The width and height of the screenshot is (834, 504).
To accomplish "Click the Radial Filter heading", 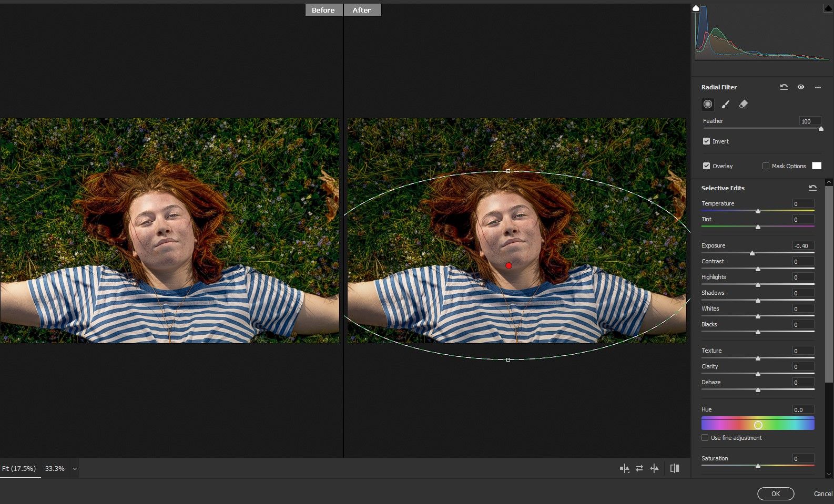I will [719, 87].
